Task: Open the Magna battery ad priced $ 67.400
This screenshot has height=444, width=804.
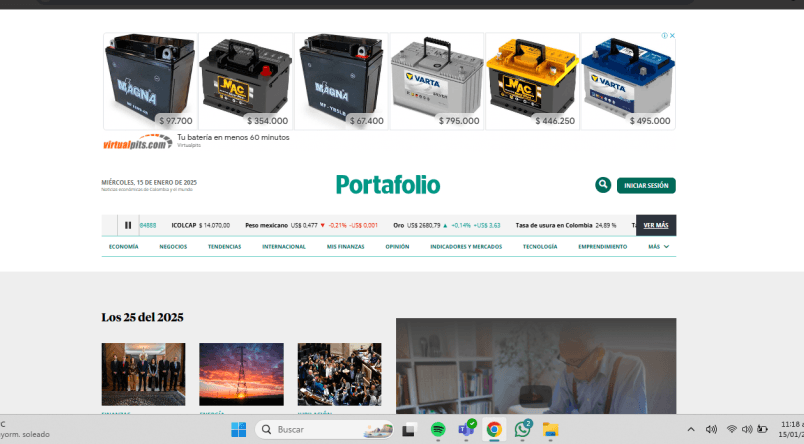Action: pyautogui.click(x=341, y=81)
